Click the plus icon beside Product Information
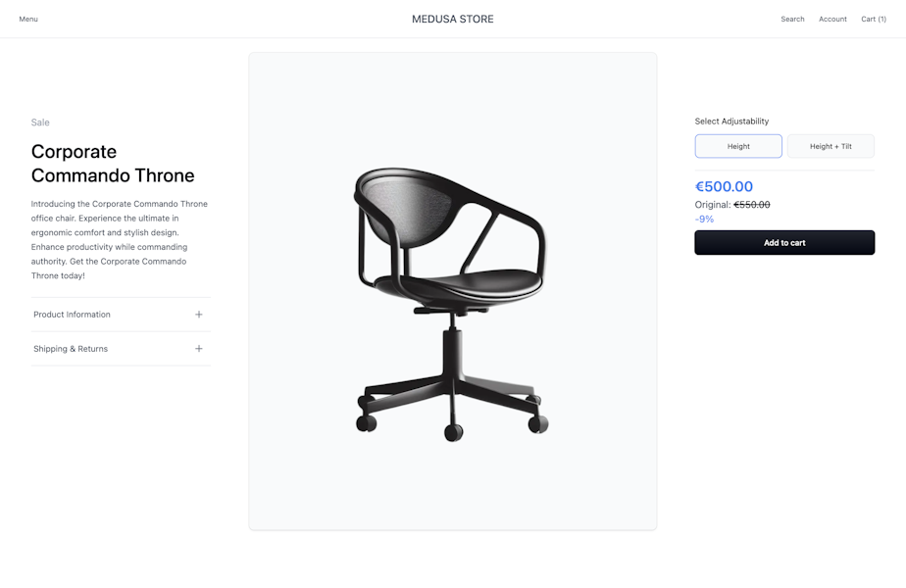The image size is (906, 588). coord(199,315)
